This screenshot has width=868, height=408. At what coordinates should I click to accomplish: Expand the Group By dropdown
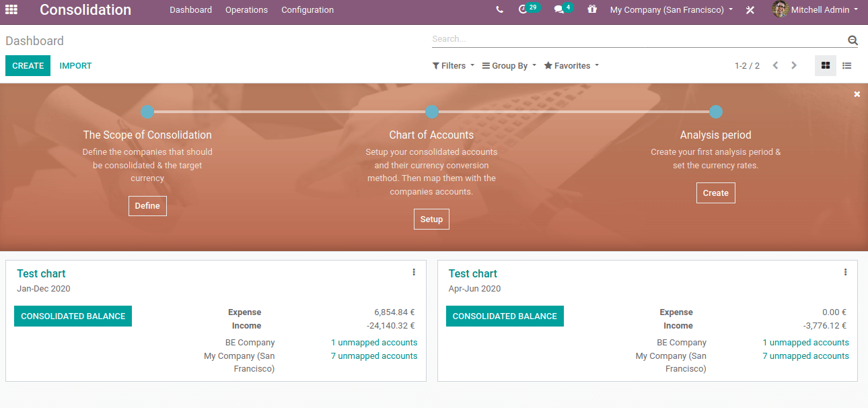[509, 66]
